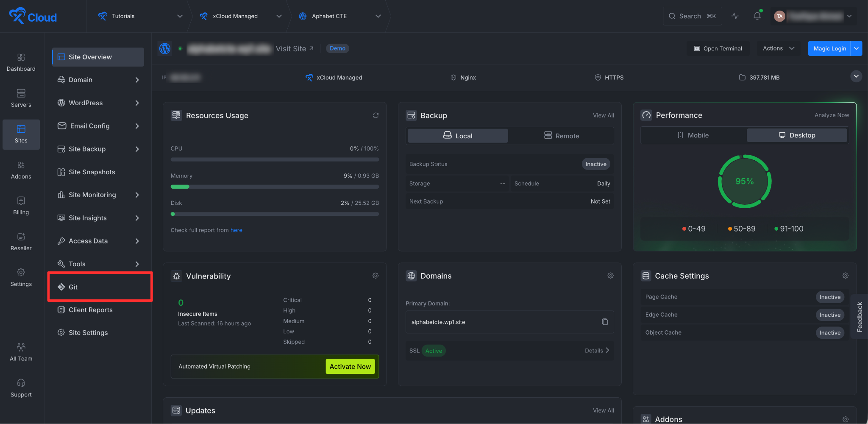Copy the alphabetcte.wp1.site primary domain
Viewport: 868px width, 424px height.
[x=605, y=322]
